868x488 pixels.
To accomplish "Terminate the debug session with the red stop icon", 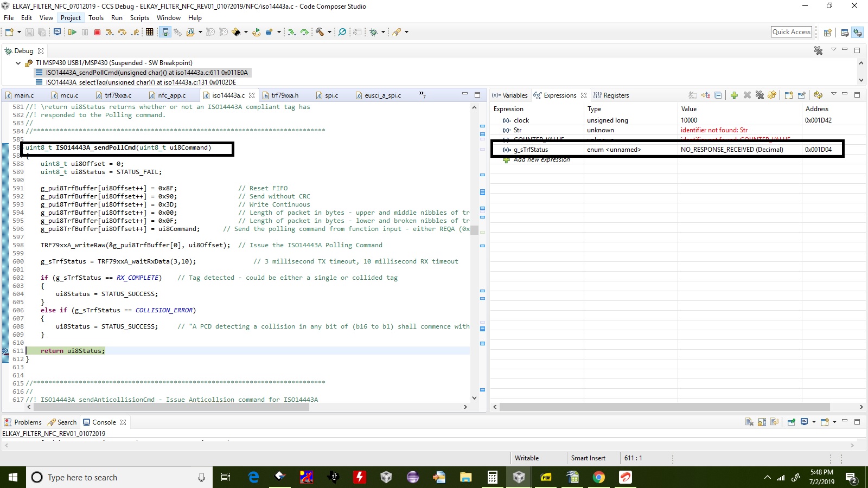I will [98, 33].
